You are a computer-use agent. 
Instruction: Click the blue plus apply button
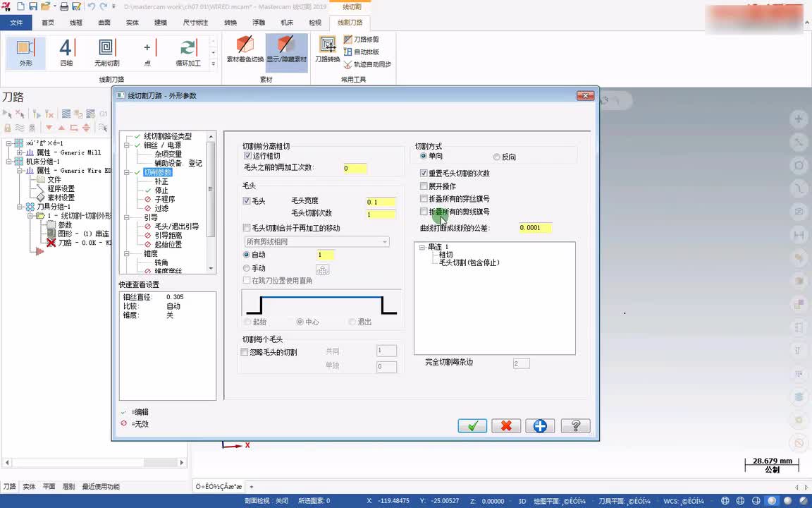pos(540,426)
